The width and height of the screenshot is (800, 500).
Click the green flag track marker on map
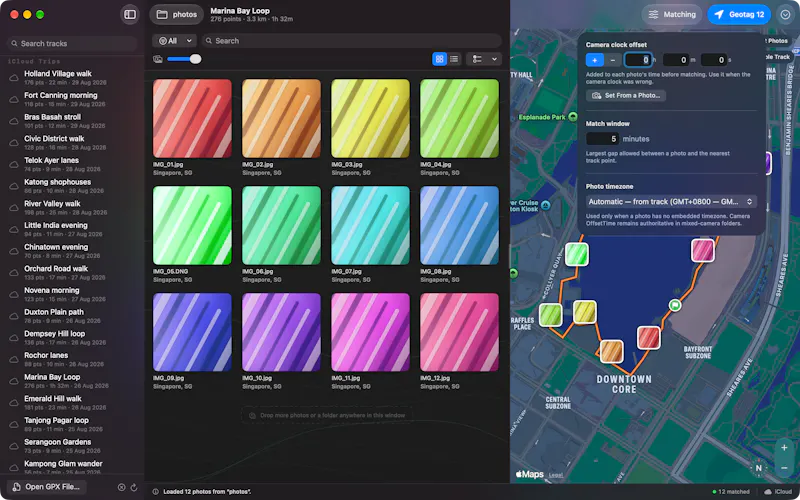(x=675, y=305)
